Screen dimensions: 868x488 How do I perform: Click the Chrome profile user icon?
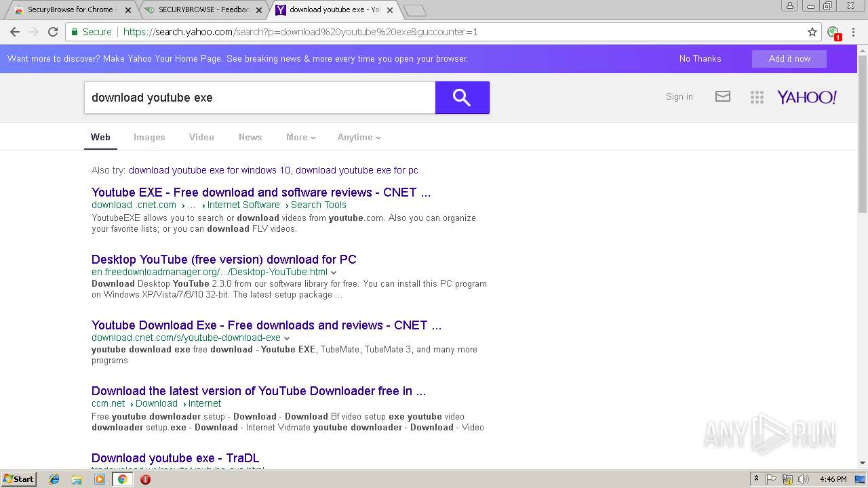(x=790, y=5)
